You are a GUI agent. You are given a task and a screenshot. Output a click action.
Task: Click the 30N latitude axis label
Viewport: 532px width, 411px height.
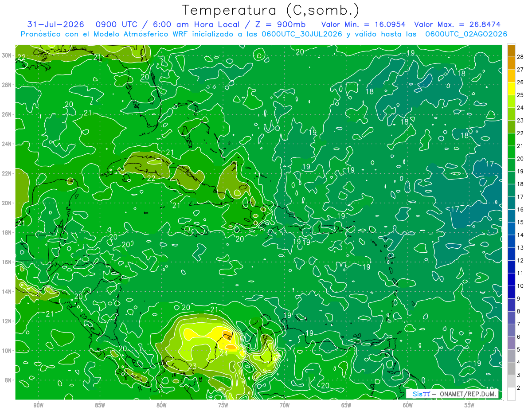tap(8, 55)
